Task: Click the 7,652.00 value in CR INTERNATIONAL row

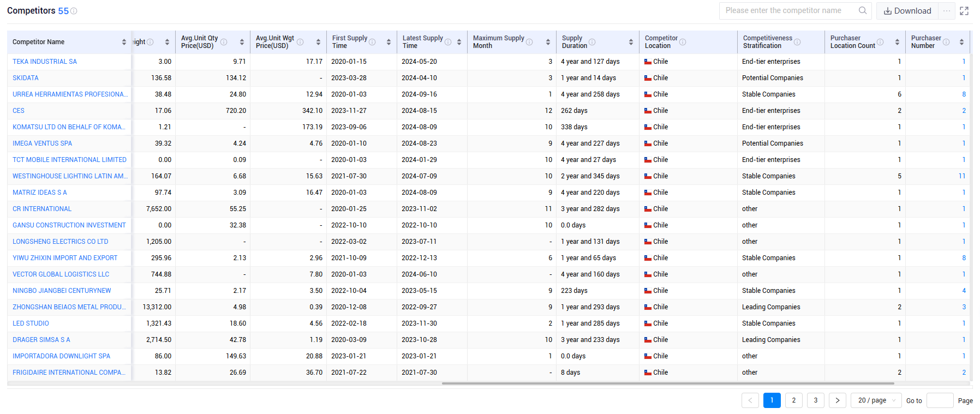Action: coord(159,209)
